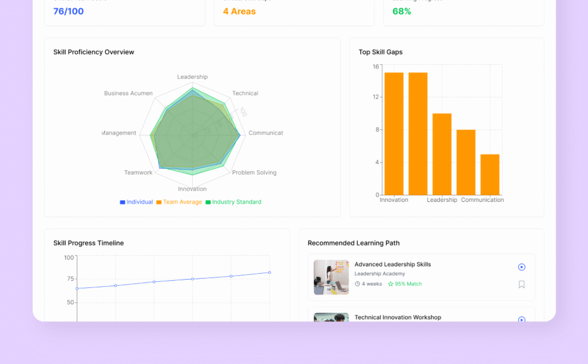The image size is (588, 364).
Task: Select the Leadership bar in Top Skill Gaps
Action: pos(442,154)
